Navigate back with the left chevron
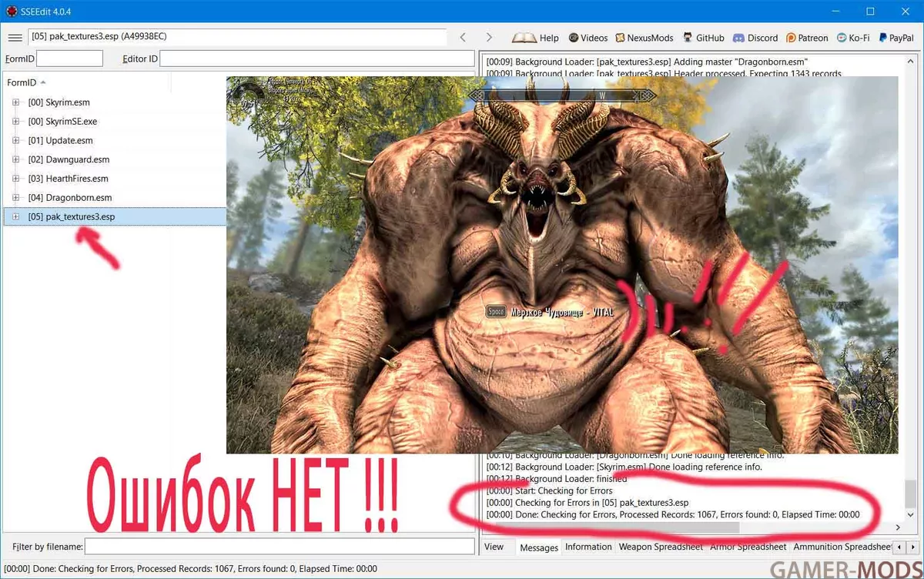This screenshot has height=579, width=924. 463,38
